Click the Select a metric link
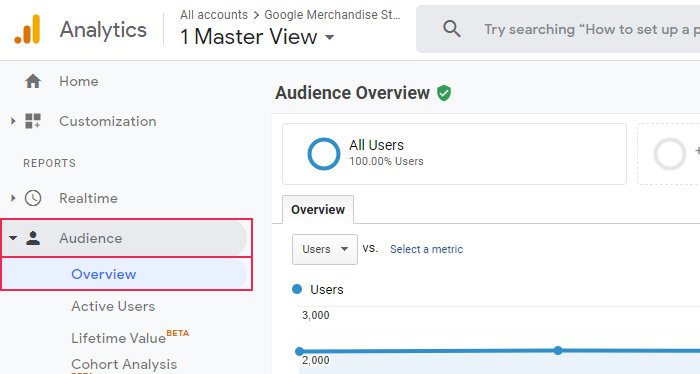The width and height of the screenshot is (700, 374). (x=426, y=249)
